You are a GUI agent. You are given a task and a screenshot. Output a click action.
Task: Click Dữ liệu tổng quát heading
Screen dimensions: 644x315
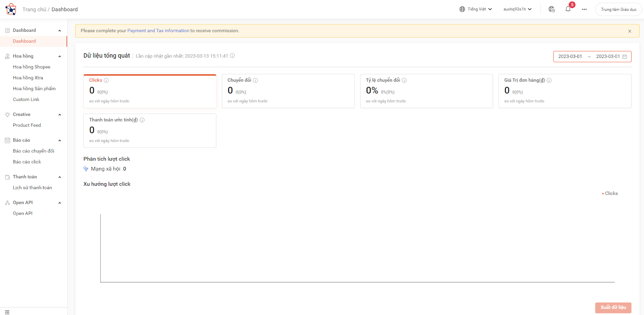point(107,56)
